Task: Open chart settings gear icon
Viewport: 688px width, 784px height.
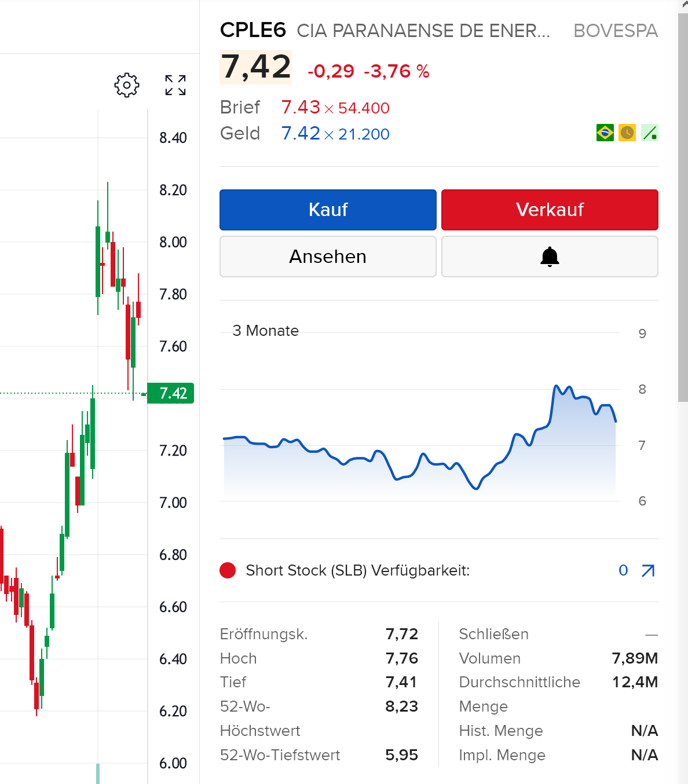Action: 127,85
